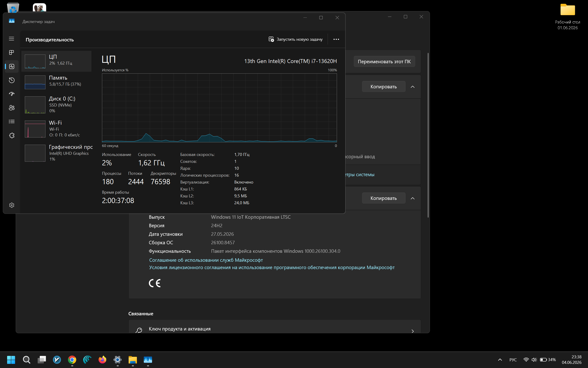This screenshot has width=588, height=368.
Task: Select the Performance page icon in sidebar
Action: click(x=11, y=66)
